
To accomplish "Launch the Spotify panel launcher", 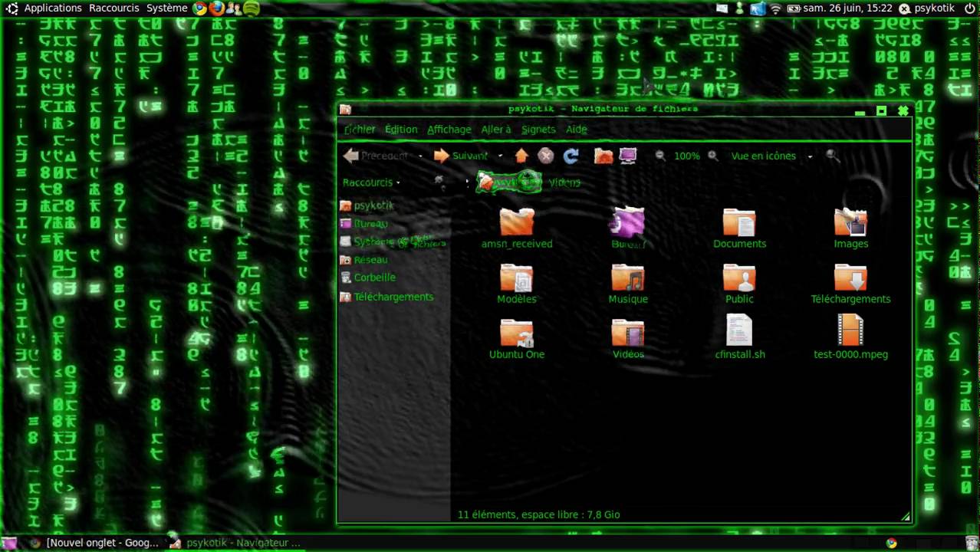I will (252, 8).
